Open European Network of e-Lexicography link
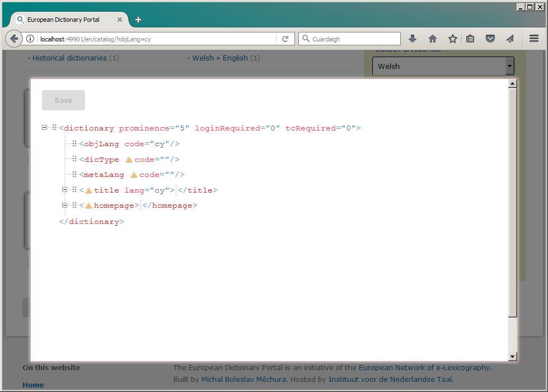This screenshot has height=392, width=548. tap(424, 367)
